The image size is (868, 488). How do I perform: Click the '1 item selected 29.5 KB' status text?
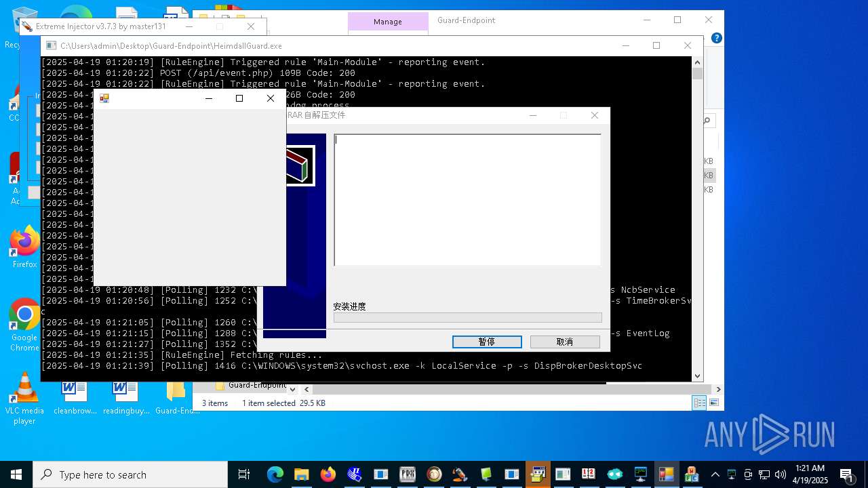pos(283,403)
